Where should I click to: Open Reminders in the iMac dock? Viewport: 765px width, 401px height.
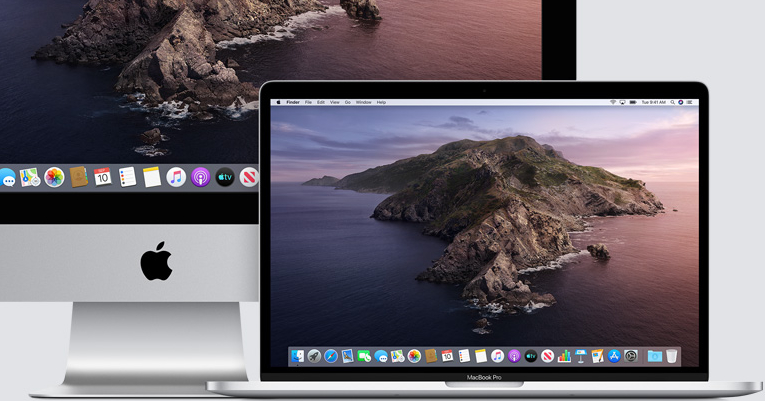point(127,177)
